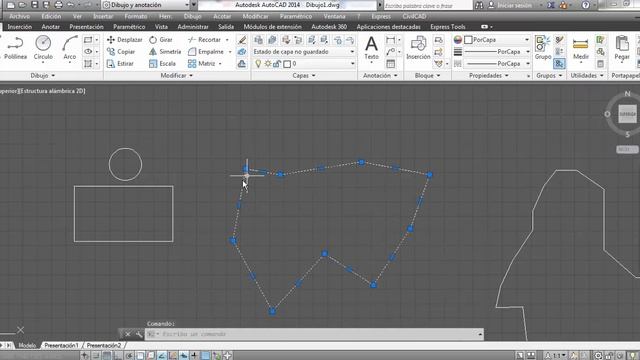The height and width of the screenshot is (360, 640).
Task: Open the layer state dropdown
Action: coord(304,52)
